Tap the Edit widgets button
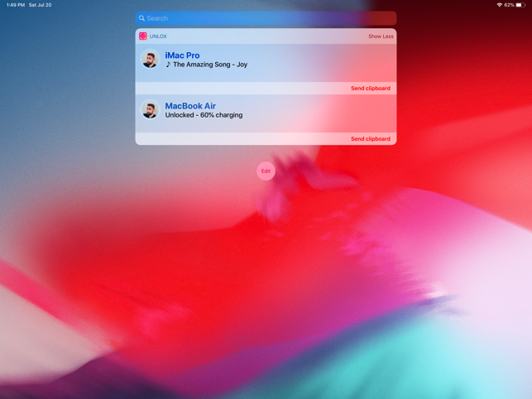 (x=266, y=171)
